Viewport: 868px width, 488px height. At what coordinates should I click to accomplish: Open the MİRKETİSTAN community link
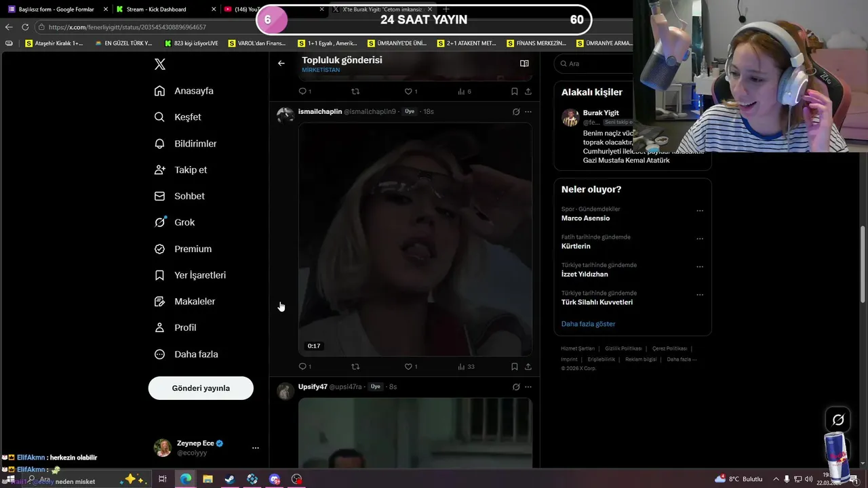tap(321, 70)
